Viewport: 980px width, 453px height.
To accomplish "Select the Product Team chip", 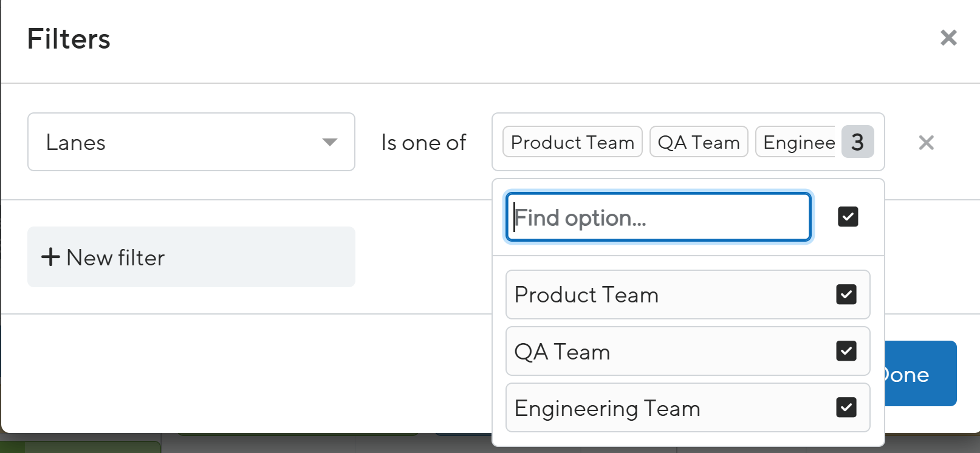I will pos(572,141).
